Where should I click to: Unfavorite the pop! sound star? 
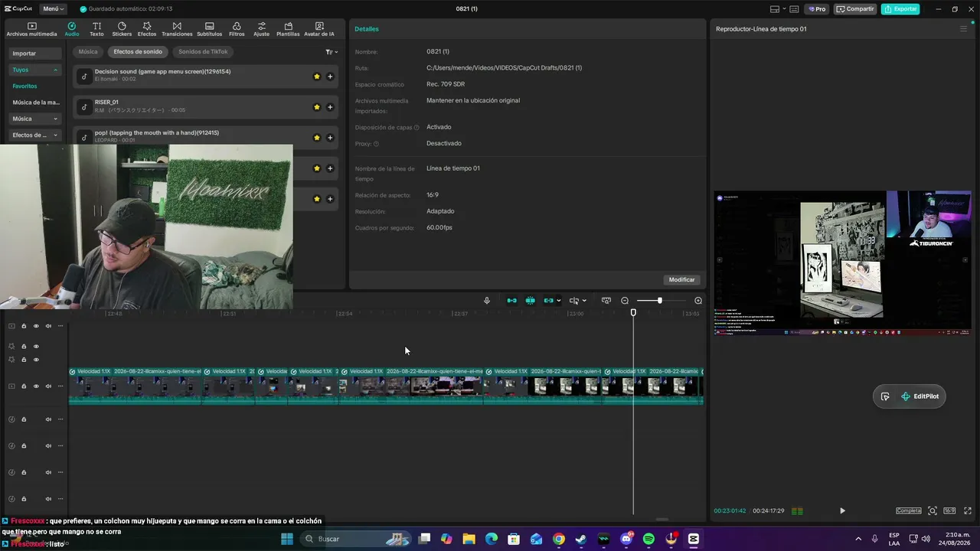[x=317, y=138]
